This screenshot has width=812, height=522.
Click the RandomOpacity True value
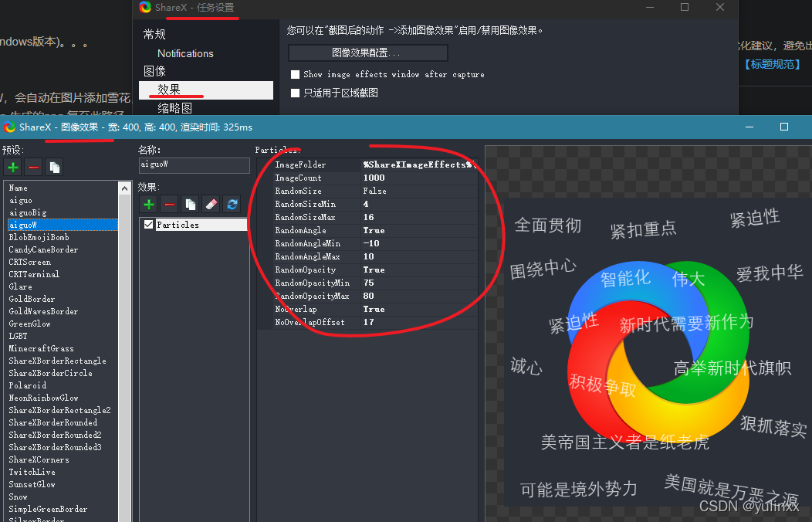pyautogui.click(x=419, y=269)
